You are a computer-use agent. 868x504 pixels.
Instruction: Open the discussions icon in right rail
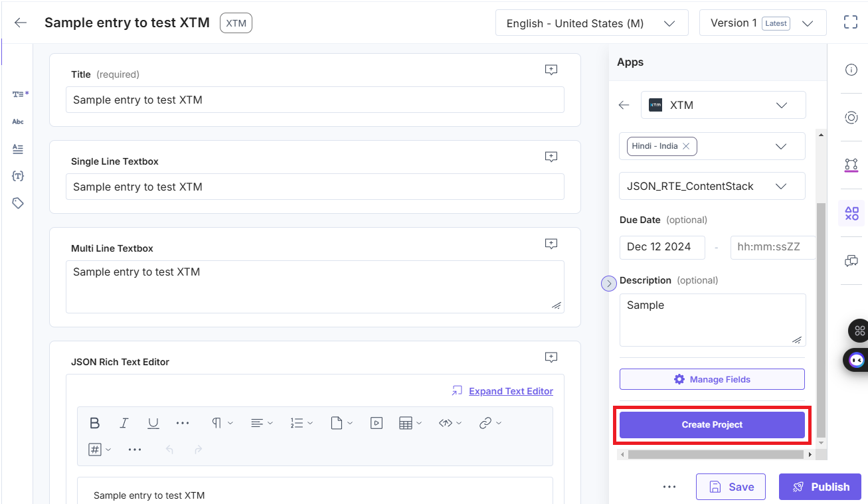(x=851, y=261)
